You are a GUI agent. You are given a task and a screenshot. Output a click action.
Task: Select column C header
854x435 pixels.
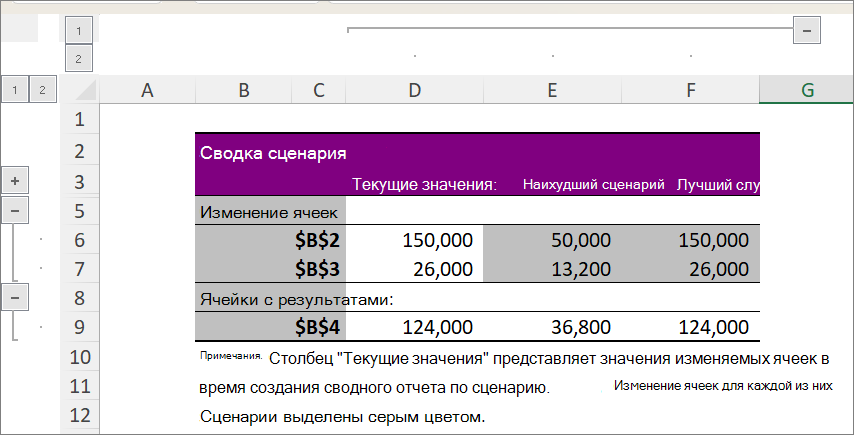pyautogui.click(x=319, y=90)
